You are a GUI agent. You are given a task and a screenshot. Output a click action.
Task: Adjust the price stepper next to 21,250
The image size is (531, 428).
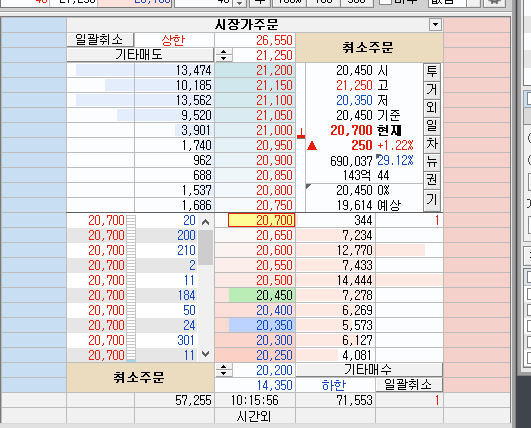click(x=224, y=55)
